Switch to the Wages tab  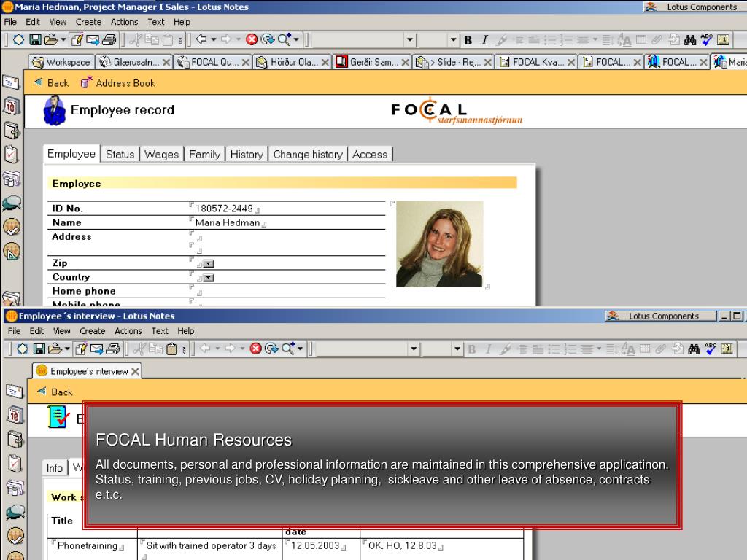pyautogui.click(x=161, y=155)
